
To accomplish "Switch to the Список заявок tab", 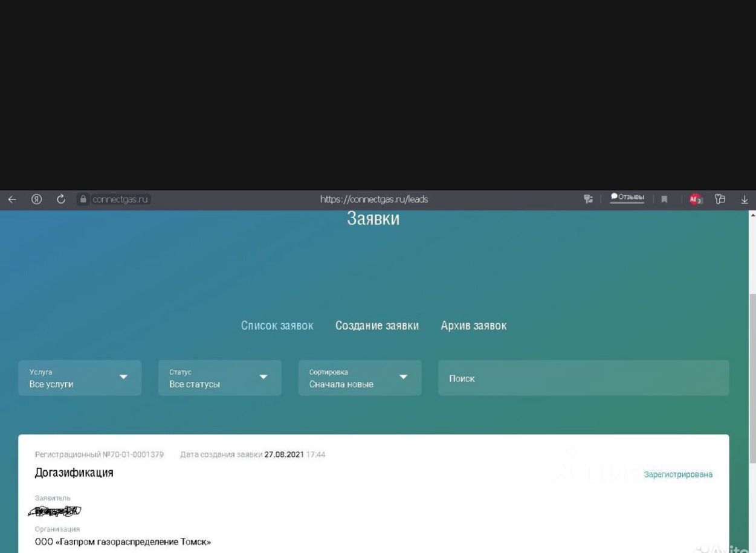I will click(277, 326).
